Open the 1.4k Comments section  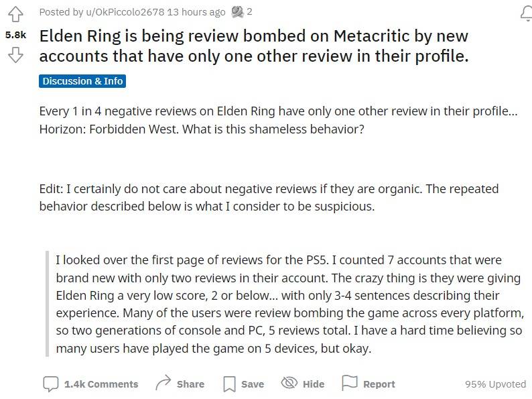90,384
